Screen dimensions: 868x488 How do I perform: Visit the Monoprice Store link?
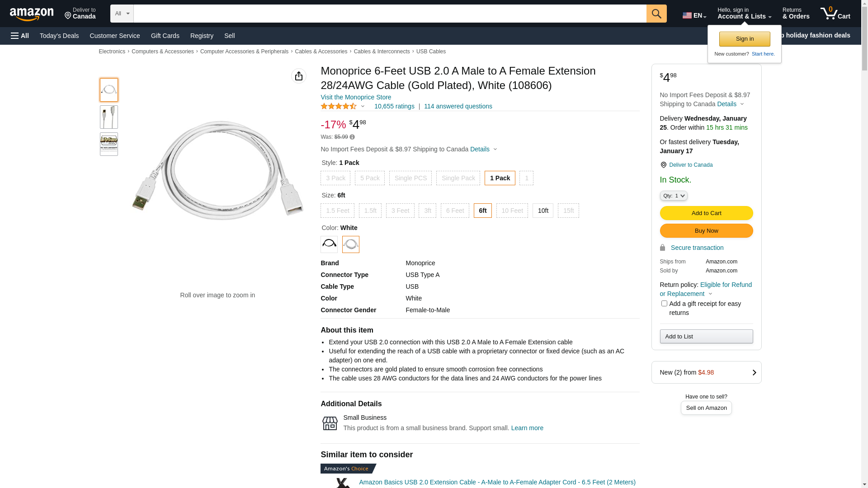pyautogui.click(x=356, y=97)
